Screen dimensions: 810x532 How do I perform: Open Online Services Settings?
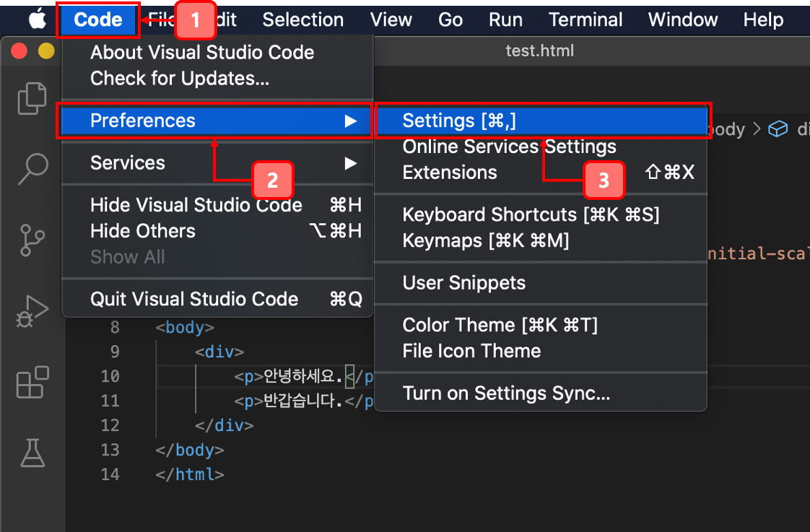pyautogui.click(x=541, y=147)
